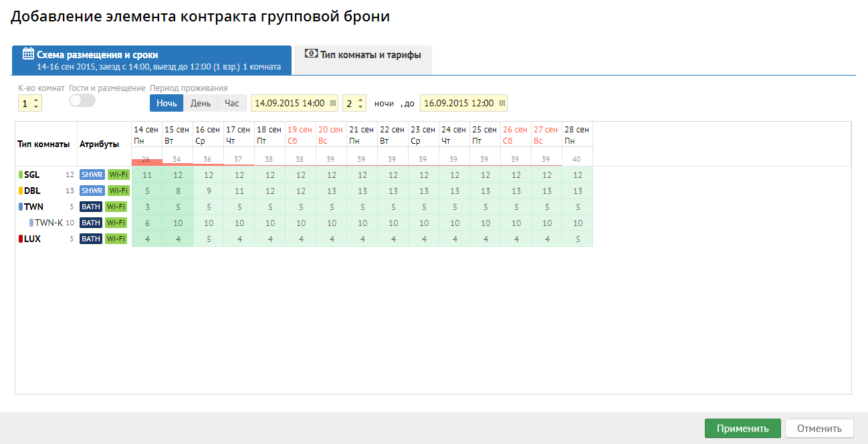Screen dimensions: 868x444
Task: Click Wi-Fi badge on TWN row
Action: point(116,207)
